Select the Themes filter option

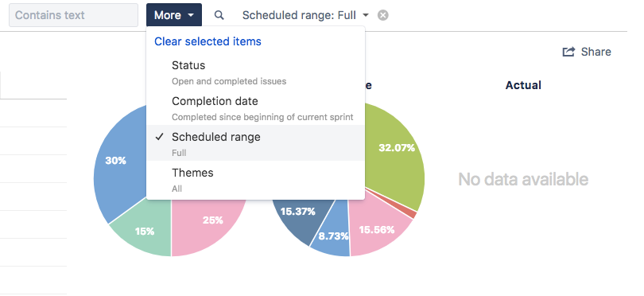click(255, 180)
